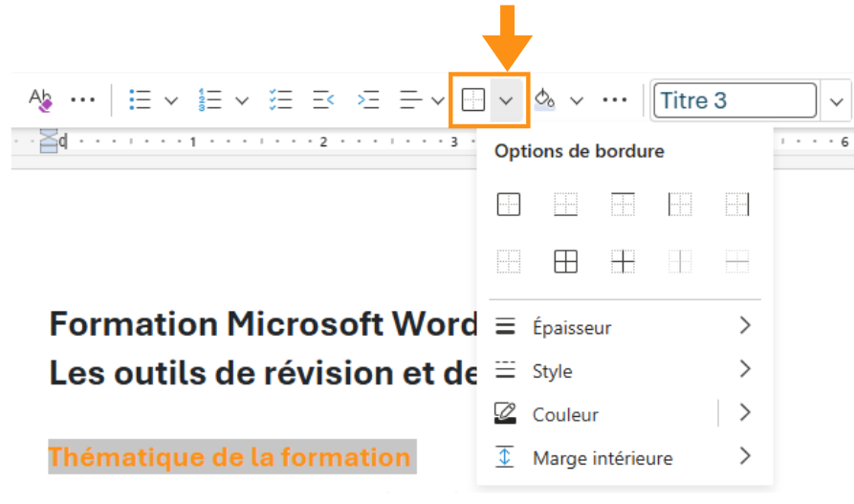Click the Les outils de révision title line

pyautogui.click(x=263, y=373)
